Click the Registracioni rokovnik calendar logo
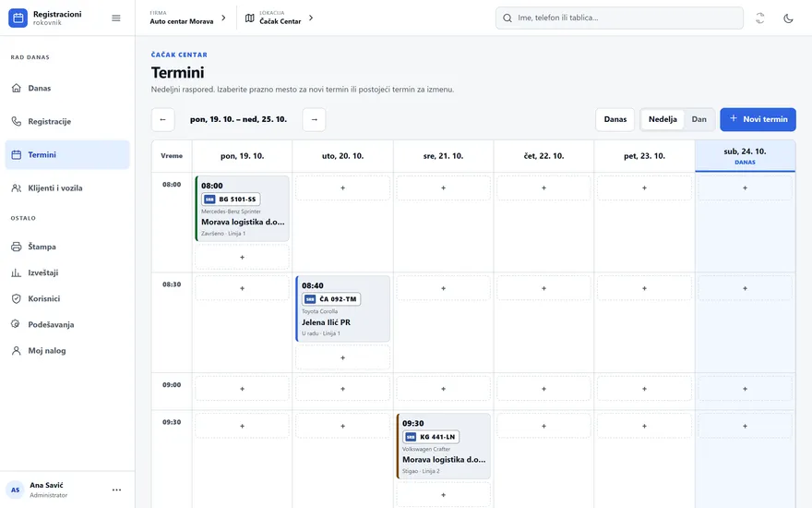 click(18, 18)
